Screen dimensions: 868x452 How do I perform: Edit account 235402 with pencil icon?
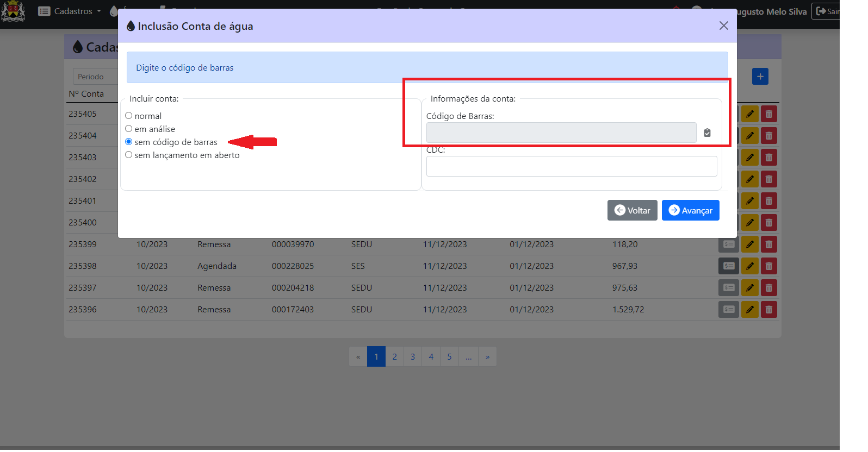(x=750, y=179)
